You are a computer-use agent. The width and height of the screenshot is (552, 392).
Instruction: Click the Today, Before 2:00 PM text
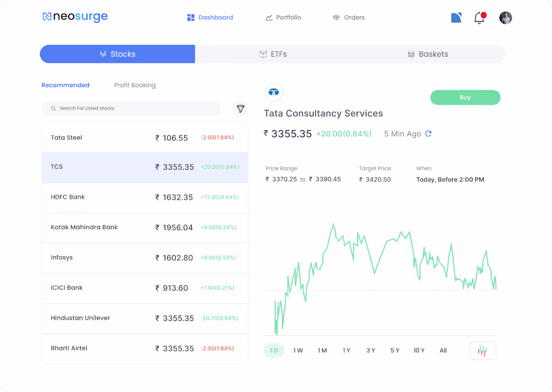(450, 179)
